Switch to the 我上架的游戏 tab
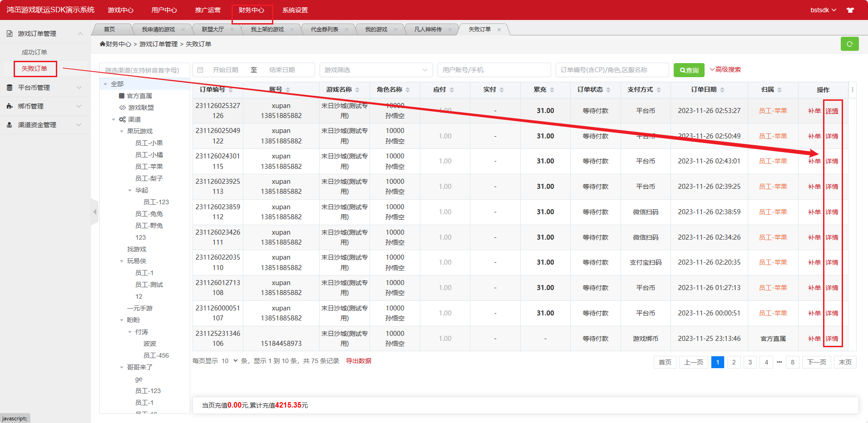Image resolution: width=868 pixels, height=423 pixels. 267,30
